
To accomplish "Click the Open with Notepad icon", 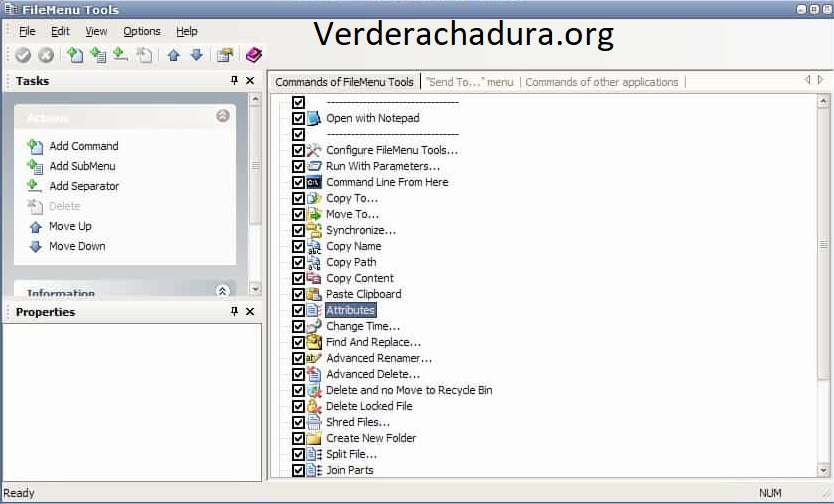I will 314,118.
